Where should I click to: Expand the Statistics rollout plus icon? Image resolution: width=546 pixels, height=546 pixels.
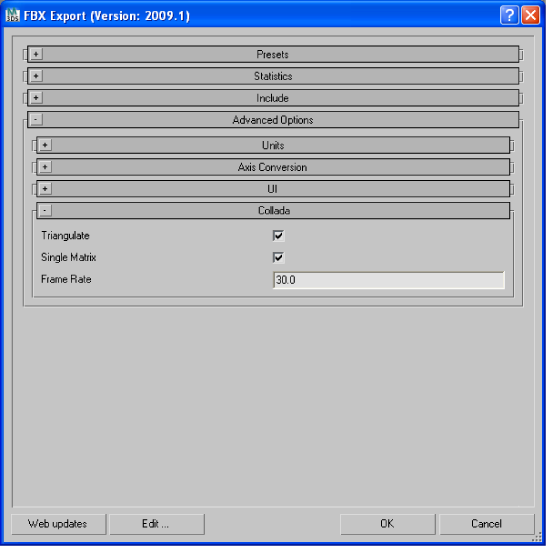36,76
